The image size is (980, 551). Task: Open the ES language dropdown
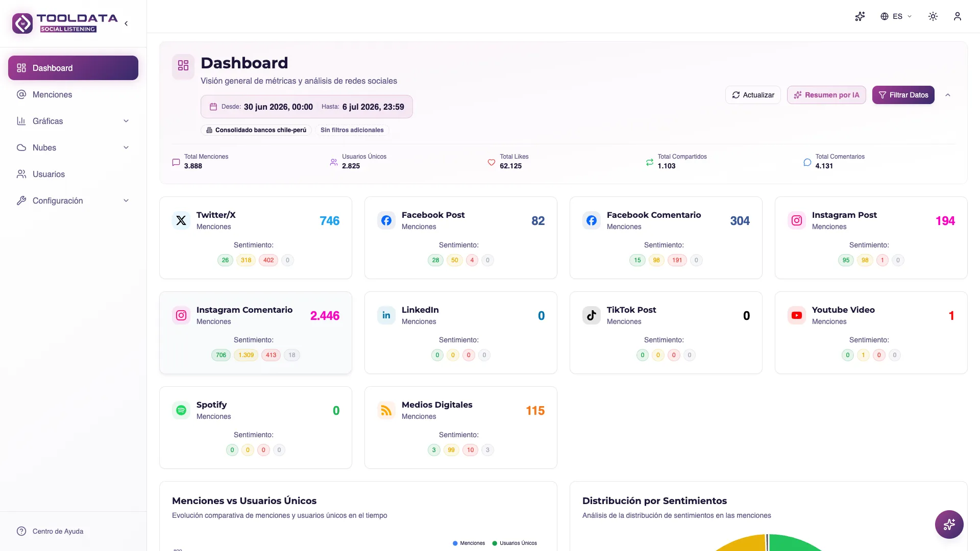pos(896,16)
